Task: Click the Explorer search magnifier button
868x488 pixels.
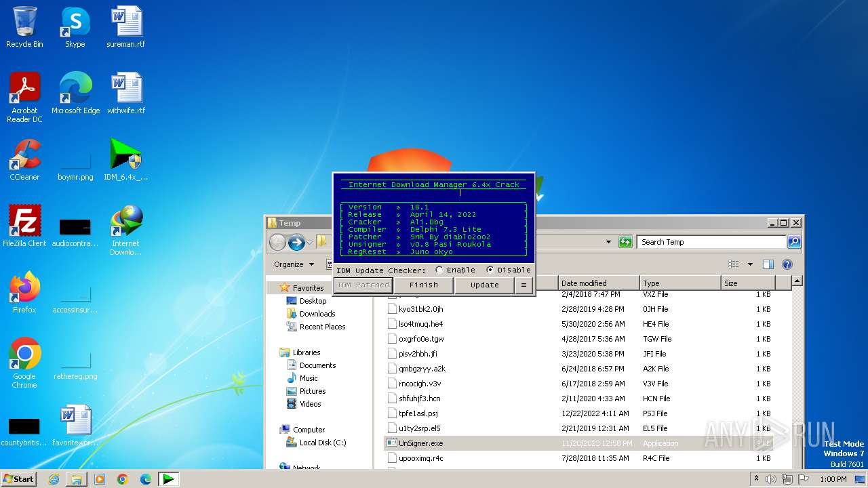Action: tap(794, 242)
